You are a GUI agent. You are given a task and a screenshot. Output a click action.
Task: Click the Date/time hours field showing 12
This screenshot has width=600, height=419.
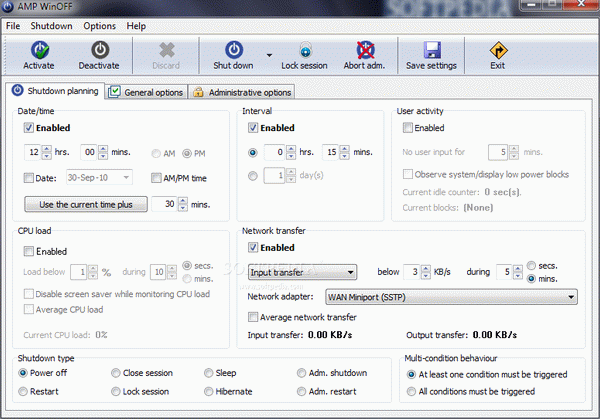[x=33, y=152]
